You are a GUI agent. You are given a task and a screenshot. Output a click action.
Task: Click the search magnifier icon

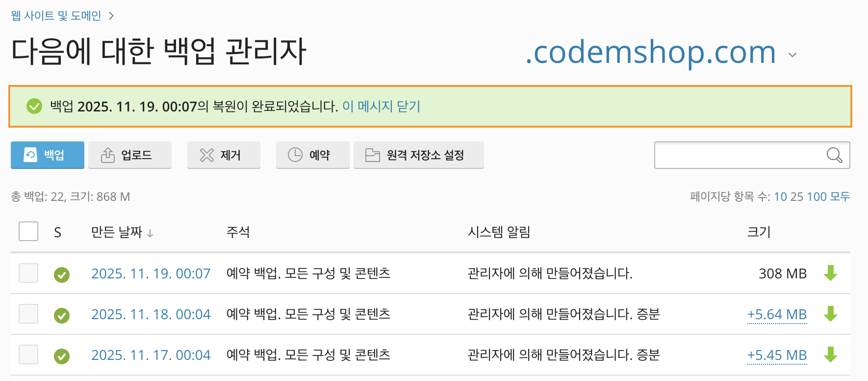834,155
